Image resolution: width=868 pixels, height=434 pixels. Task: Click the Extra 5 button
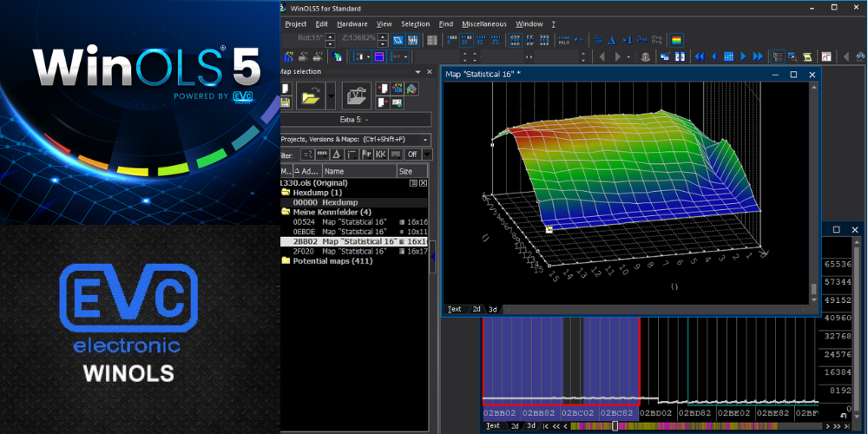pos(356,120)
